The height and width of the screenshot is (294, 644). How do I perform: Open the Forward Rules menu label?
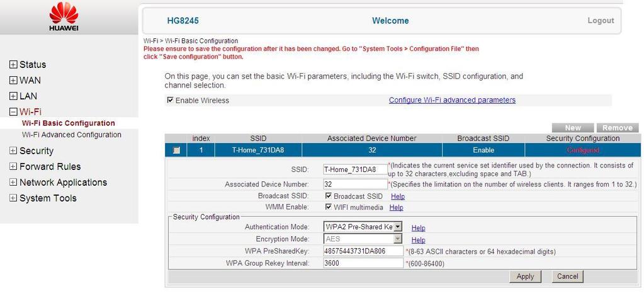(50, 167)
